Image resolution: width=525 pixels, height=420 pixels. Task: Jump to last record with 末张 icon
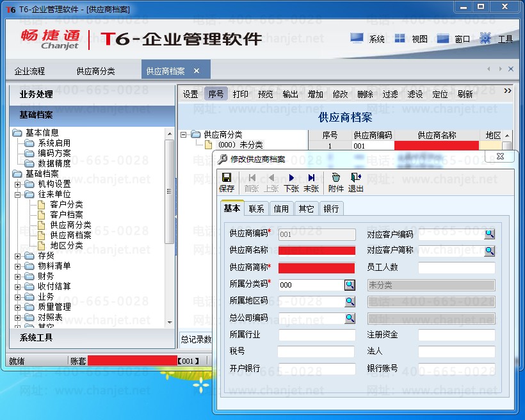click(x=311, y=177)
